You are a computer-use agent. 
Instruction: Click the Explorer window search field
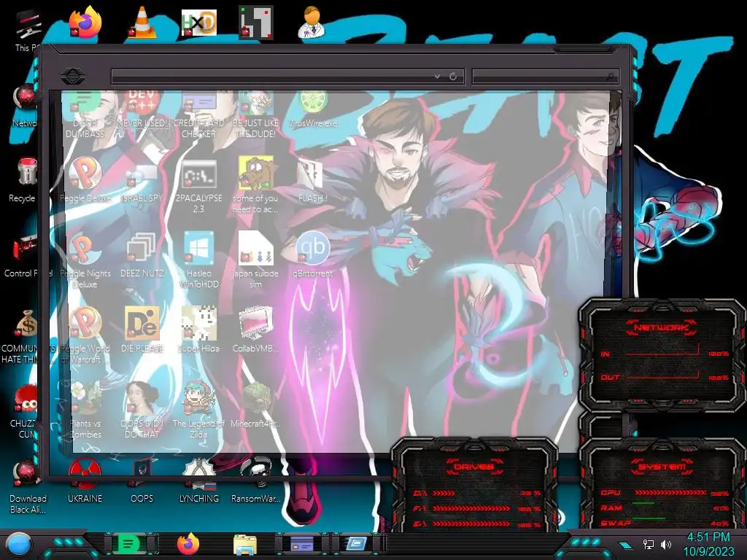[546, 76]
